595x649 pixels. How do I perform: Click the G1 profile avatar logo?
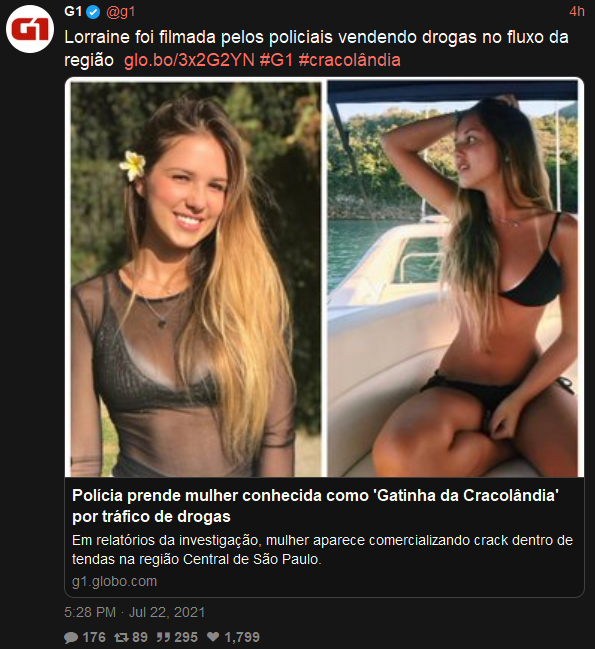tap(30, 29)
